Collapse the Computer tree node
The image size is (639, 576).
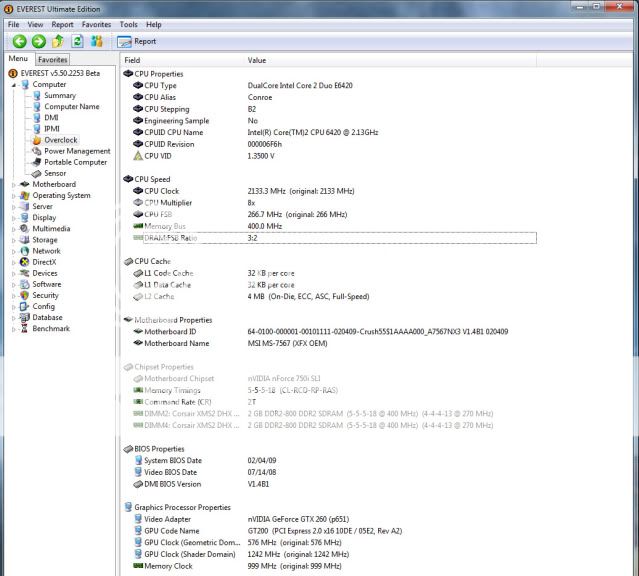tap(14, 85)
